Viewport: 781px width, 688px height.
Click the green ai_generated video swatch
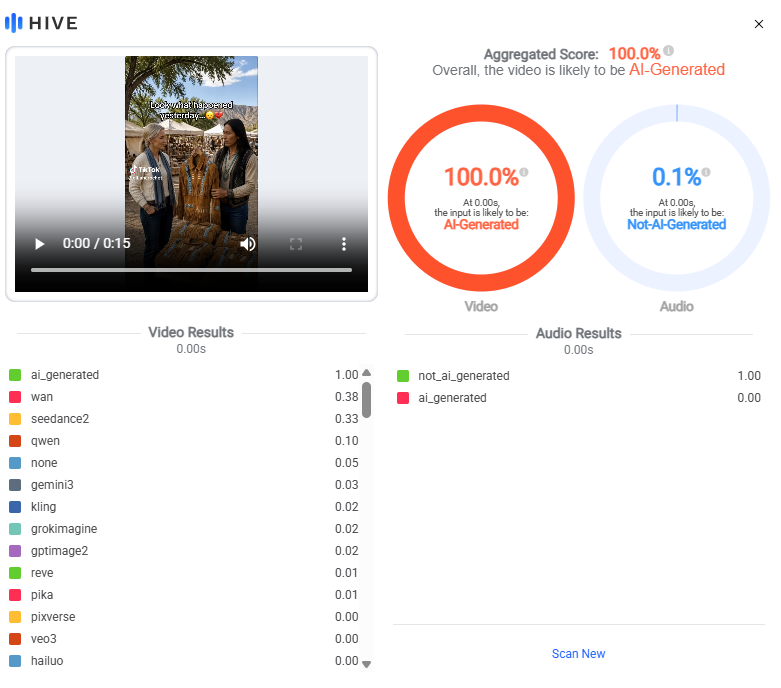15,375
